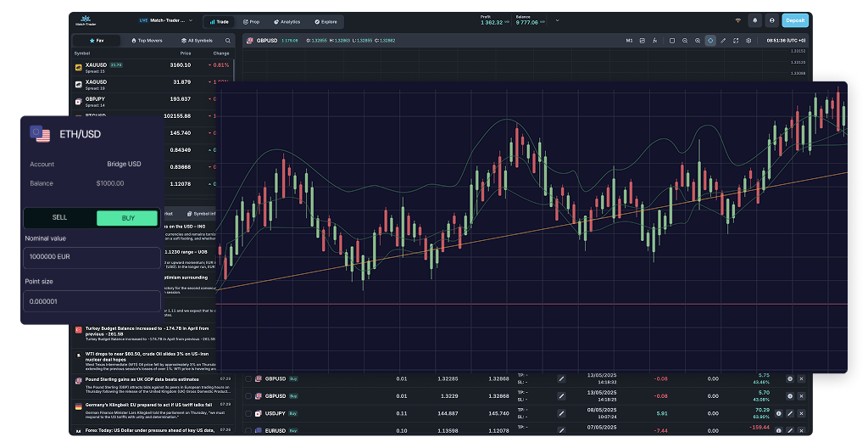
Task: Click the notifications bell icon
Action: click(754, 20)
